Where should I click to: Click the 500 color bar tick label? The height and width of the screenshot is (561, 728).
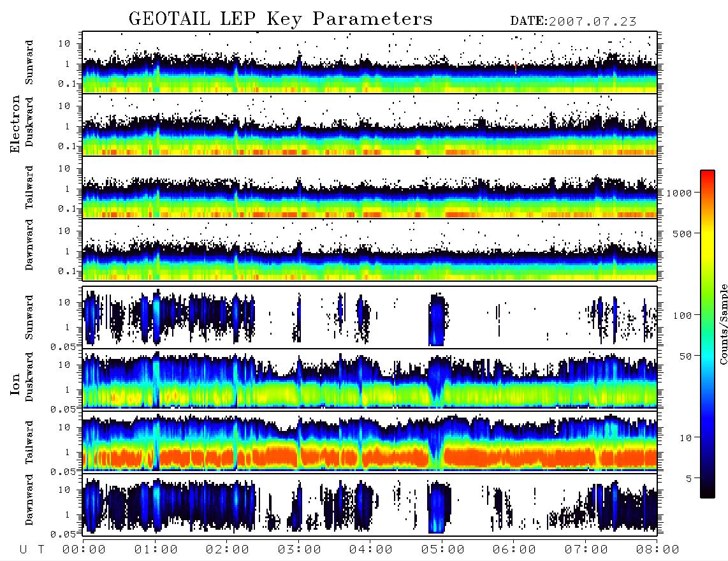pos(682,233)
